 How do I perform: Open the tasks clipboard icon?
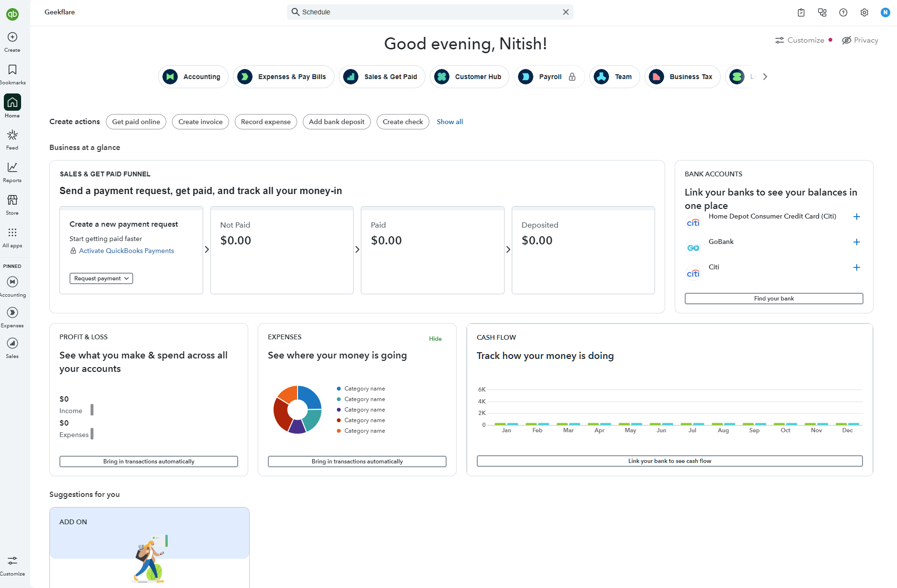tap(801, 12)
